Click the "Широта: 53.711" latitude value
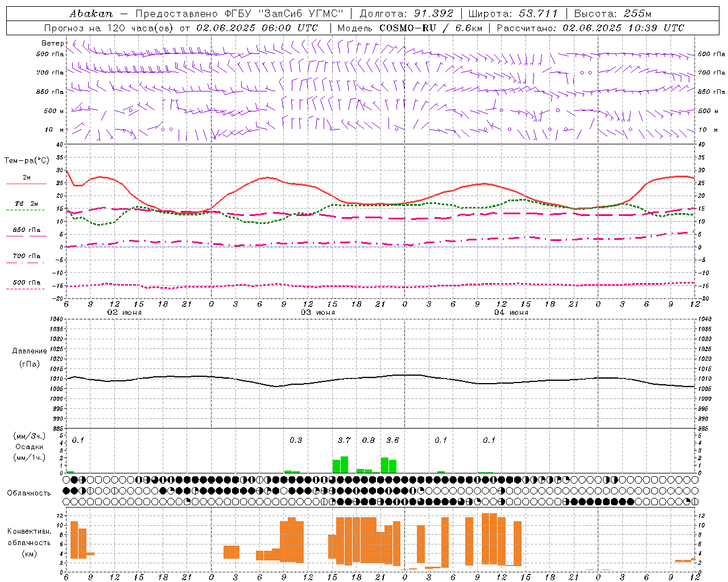Screen dimensions: 728x582 point(513,14)
